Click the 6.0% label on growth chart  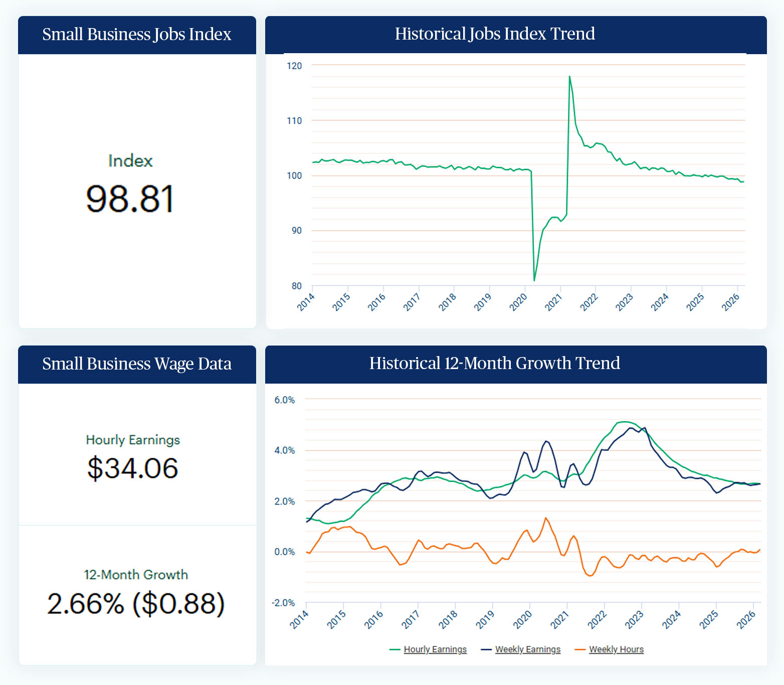click(284, 400)
